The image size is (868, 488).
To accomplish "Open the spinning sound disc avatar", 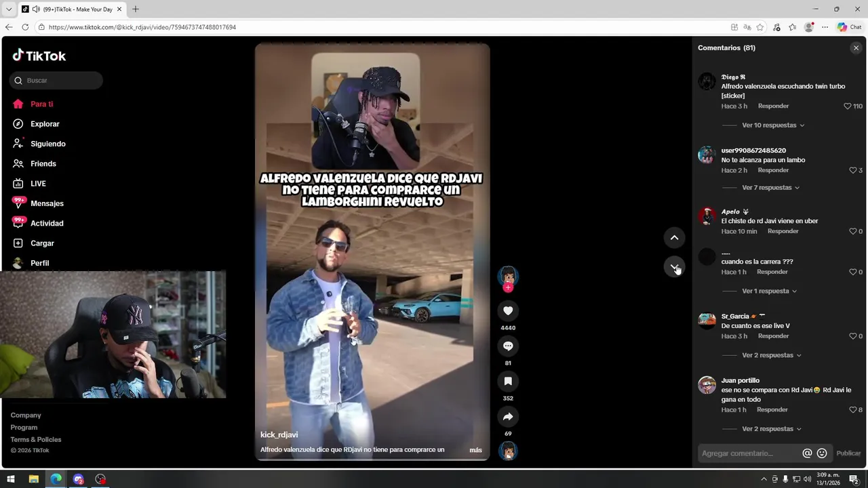I will click(508, 451).
